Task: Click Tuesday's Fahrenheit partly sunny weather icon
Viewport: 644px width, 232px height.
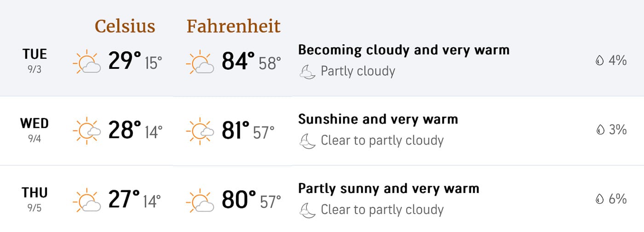Action: click(x=200, y=63)
